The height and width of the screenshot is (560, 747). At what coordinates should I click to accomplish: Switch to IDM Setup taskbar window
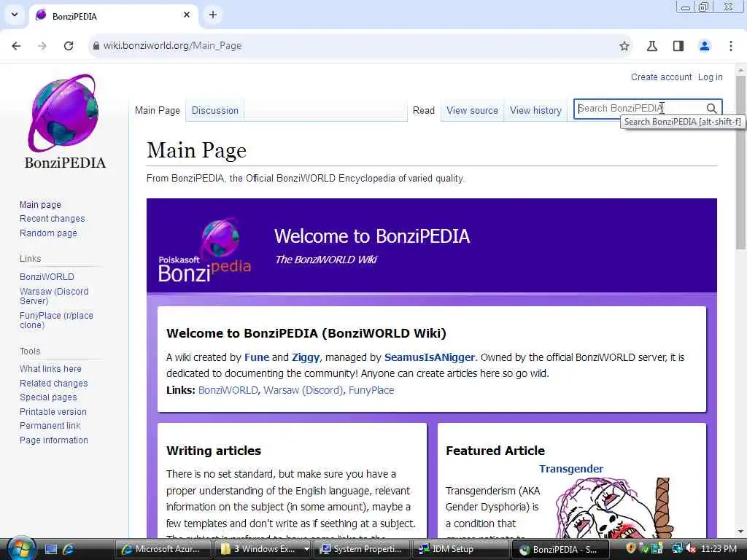click(460, 549)
